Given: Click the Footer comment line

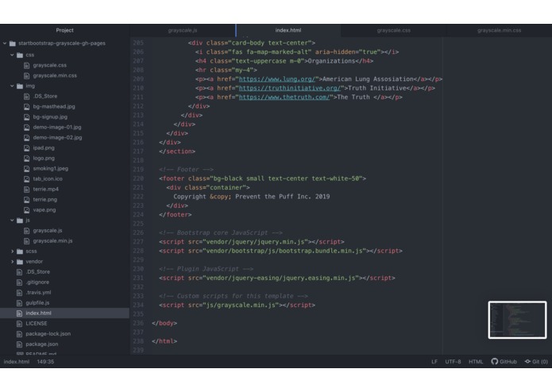Looking at the screenshot, I should [x=186, y=170].
